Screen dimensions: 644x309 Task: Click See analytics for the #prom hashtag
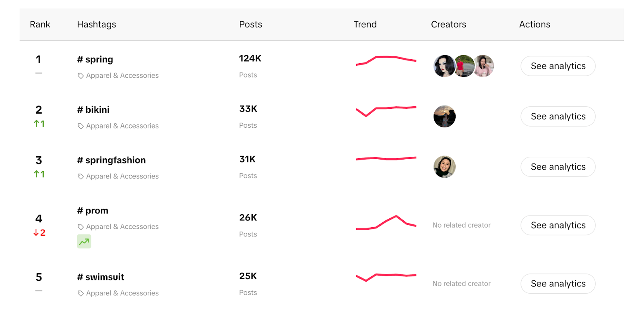click(x=557, y=225)
